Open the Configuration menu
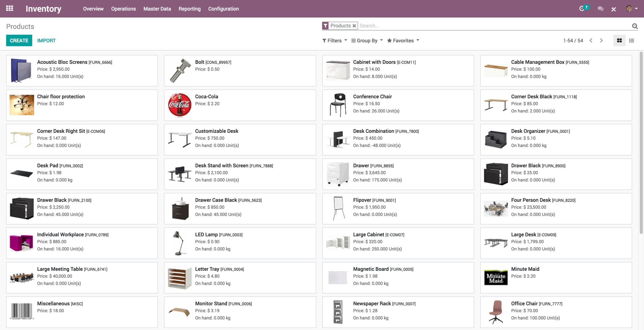 point(223,8)
